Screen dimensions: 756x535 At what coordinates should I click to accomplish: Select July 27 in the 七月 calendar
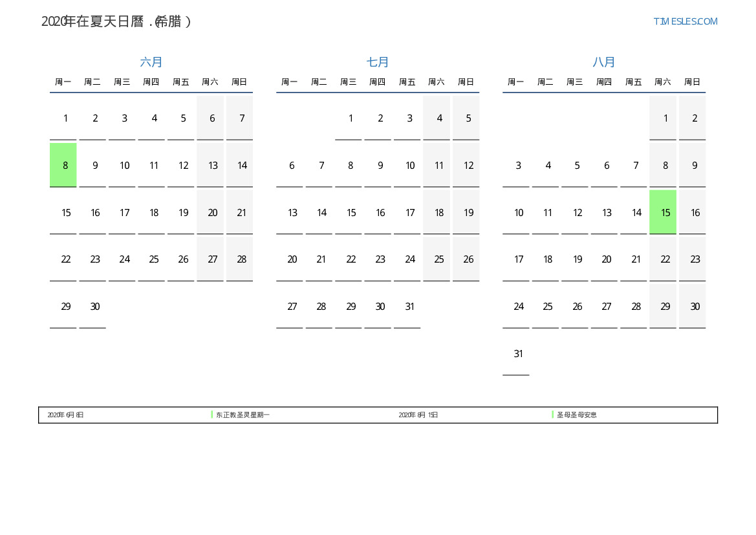(289, 307)
